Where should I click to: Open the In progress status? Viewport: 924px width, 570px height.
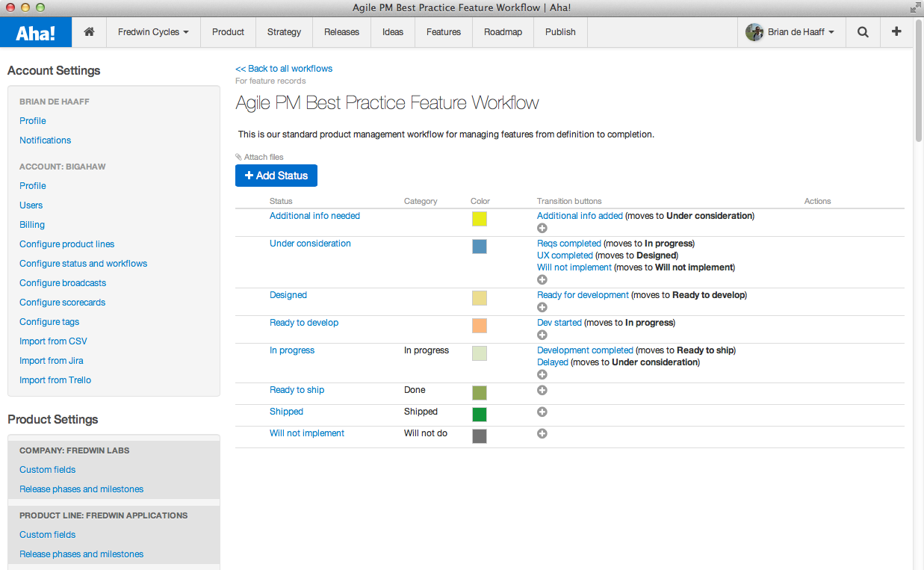click(x=292, y=350)
